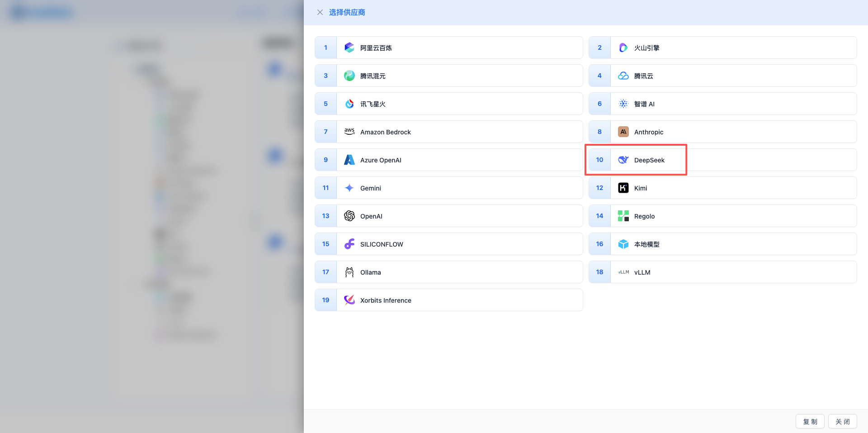
Task: Select the Xorbits Inference entry
Action: (x=385, y=300)
